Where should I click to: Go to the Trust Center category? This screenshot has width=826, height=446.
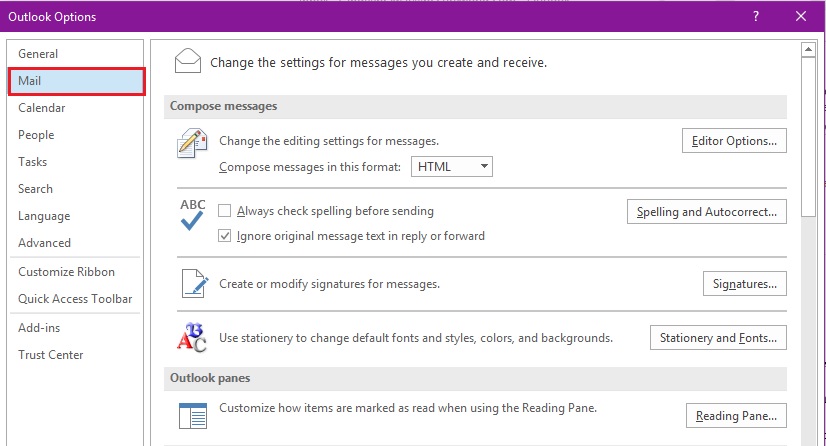51,355
